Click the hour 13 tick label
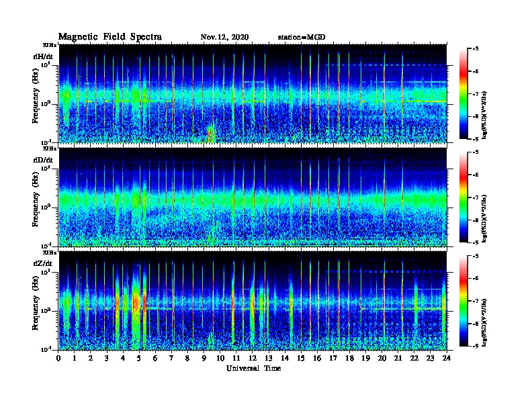 pos(269,359)
